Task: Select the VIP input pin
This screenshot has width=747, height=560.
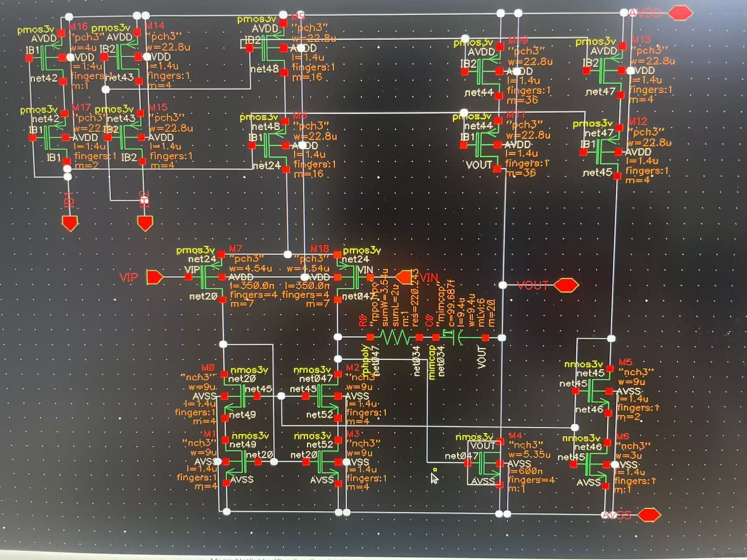Action: coord(155,277)
